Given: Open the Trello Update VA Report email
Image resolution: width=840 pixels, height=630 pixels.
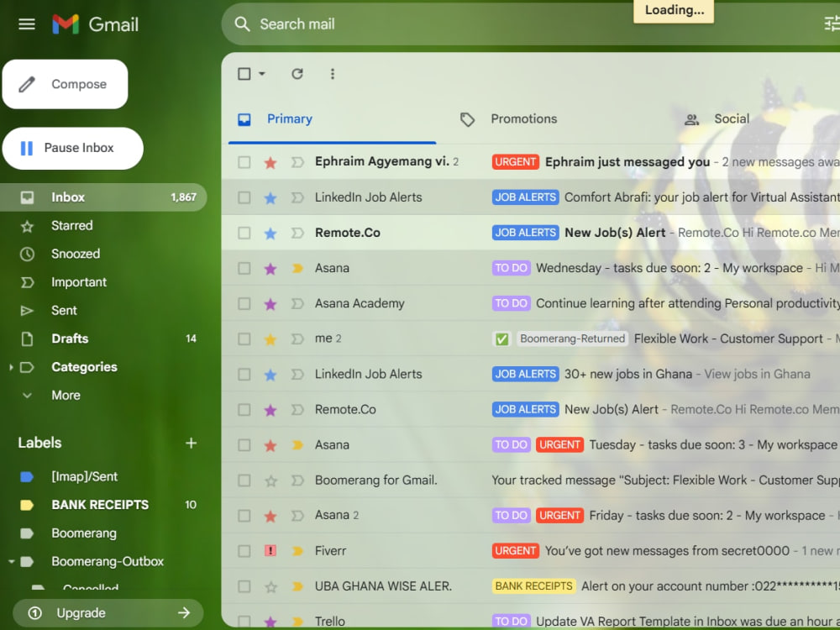Looking at the screenshot, I should tap(530, 621).
